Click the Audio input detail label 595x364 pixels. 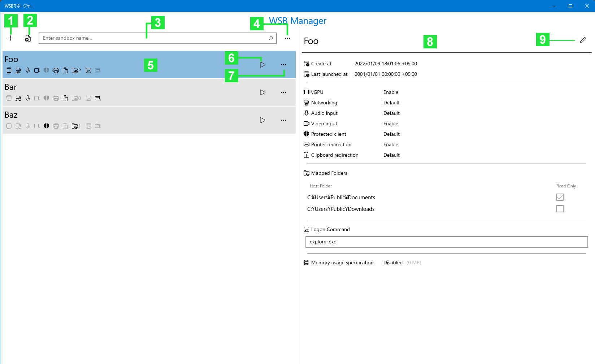[x=324, y=113]
